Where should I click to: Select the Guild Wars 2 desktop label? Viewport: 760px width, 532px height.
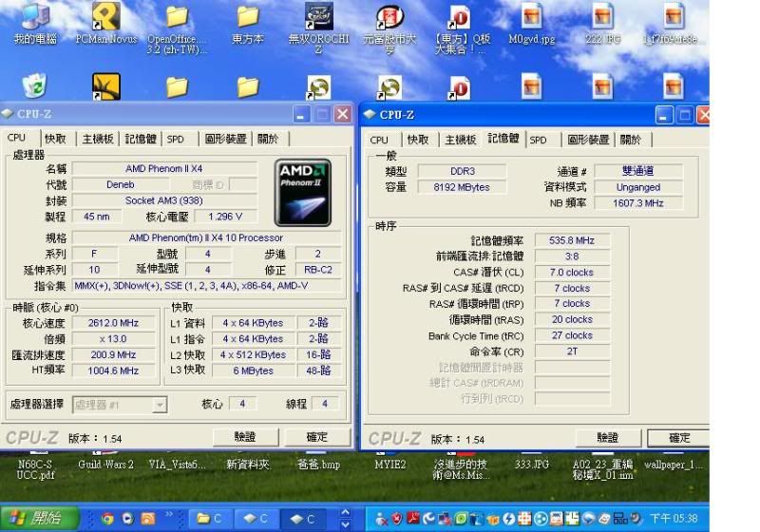(x=105, y=465)
